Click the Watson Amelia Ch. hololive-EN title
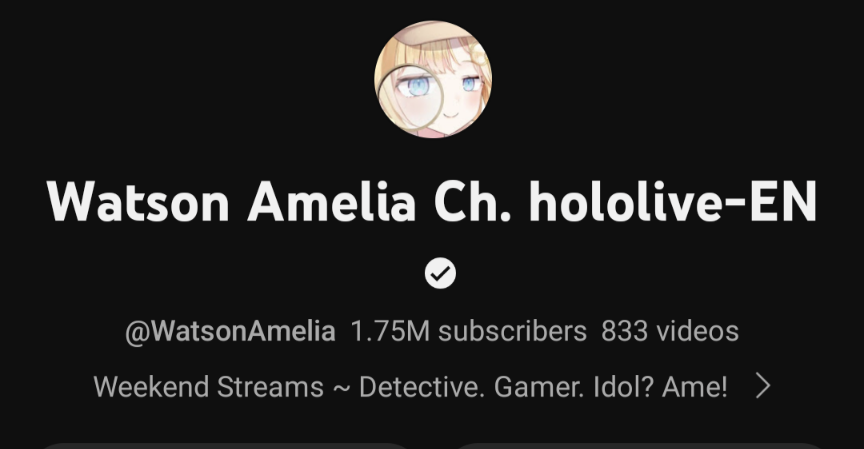 [431, 201]
